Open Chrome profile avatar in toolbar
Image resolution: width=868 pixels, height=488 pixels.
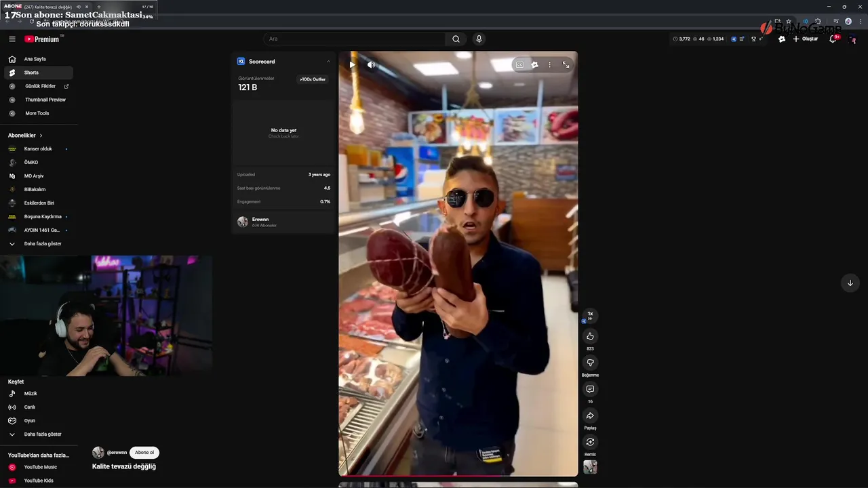(x=848, y=21)
